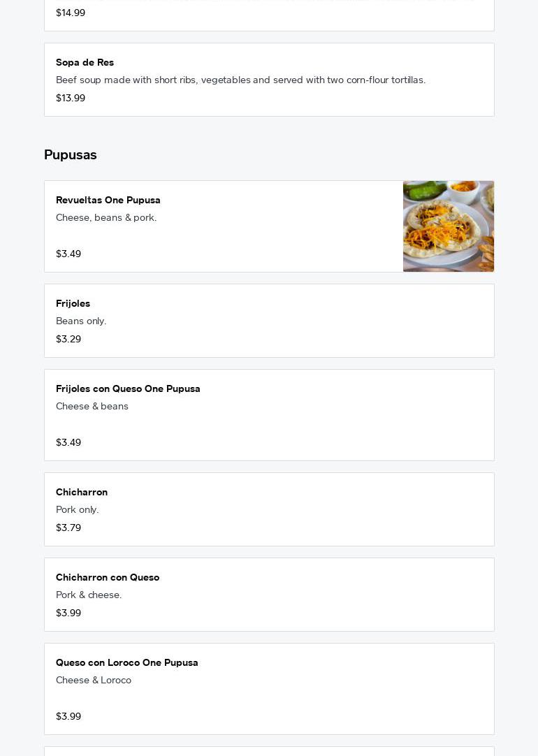Click the $3.79 Chicharron price
The image size is (538, 756).
(x=68, y=528)
